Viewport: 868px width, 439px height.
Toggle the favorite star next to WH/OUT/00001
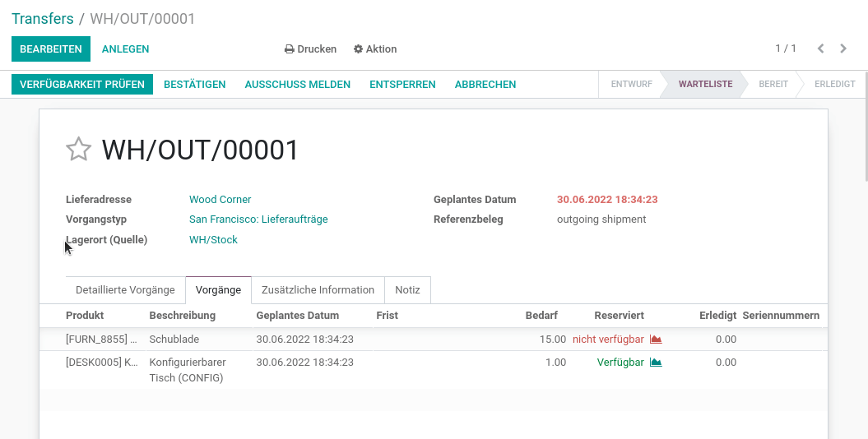pos(78,150)
